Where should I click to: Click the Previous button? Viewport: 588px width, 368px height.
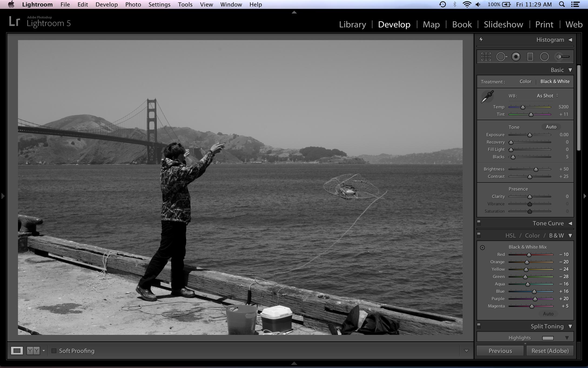tap(500, 351)
